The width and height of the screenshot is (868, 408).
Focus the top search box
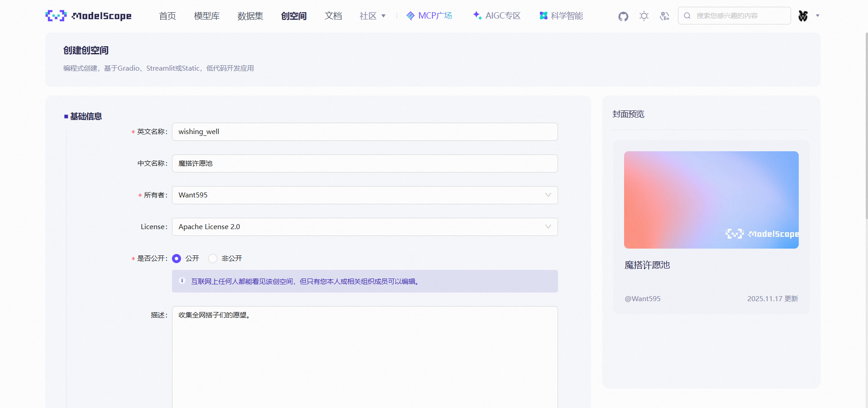pyautogui.click(x=734, y=16)
